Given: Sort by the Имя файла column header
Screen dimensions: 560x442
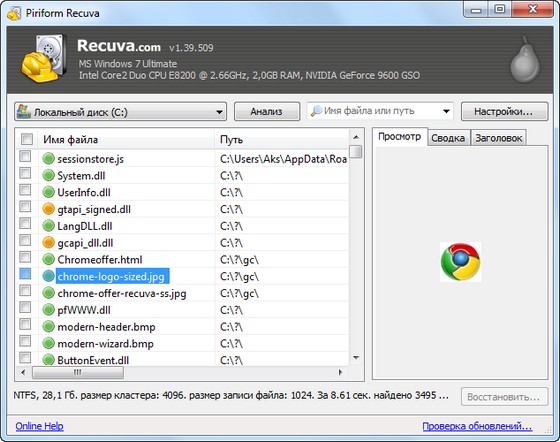Looking at the screenshot, I should coord(126,140).
